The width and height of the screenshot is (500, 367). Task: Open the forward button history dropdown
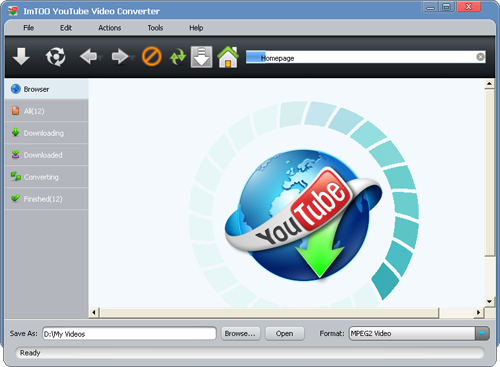coord(132,58)
